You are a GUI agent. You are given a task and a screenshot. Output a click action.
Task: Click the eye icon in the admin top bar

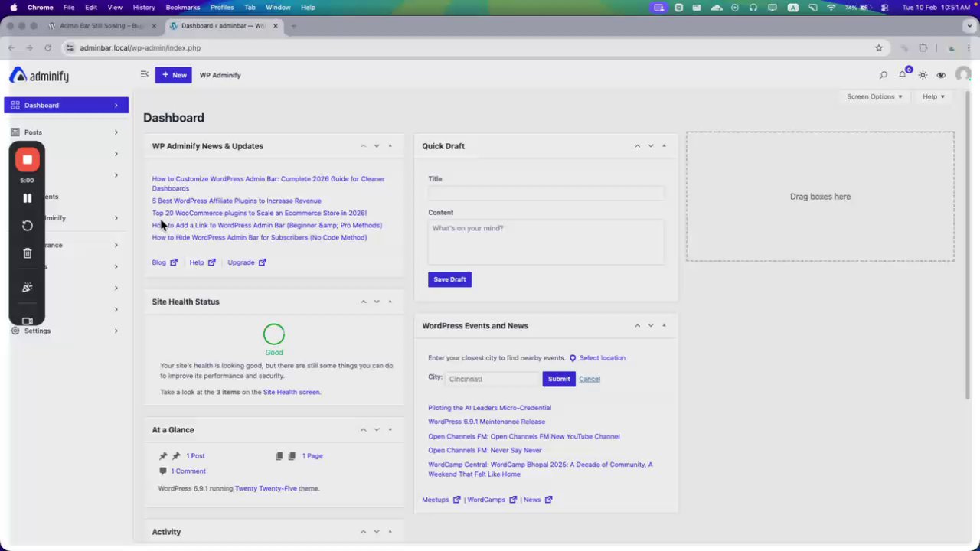tap(941, 75)
